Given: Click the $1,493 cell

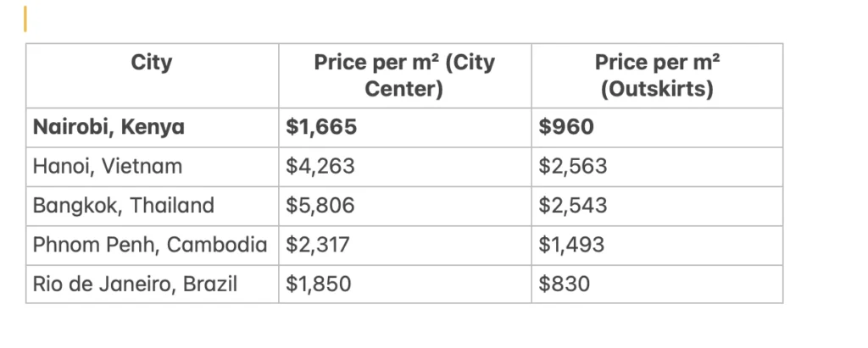Looking at the screenshot, I should pyautogui.click(x=657, y=246).
